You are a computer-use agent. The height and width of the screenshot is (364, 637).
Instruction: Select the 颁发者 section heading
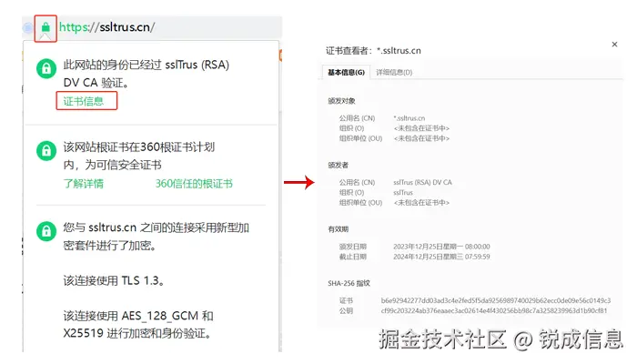338,165
